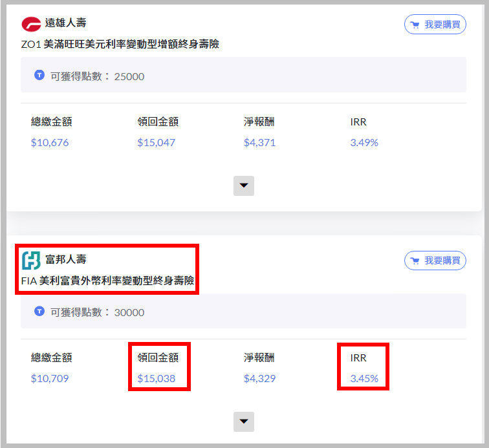The image size is (489, 448).
Task: Click 淨報酬 label in 富邦人壽 card
Action: pos(259,357)
